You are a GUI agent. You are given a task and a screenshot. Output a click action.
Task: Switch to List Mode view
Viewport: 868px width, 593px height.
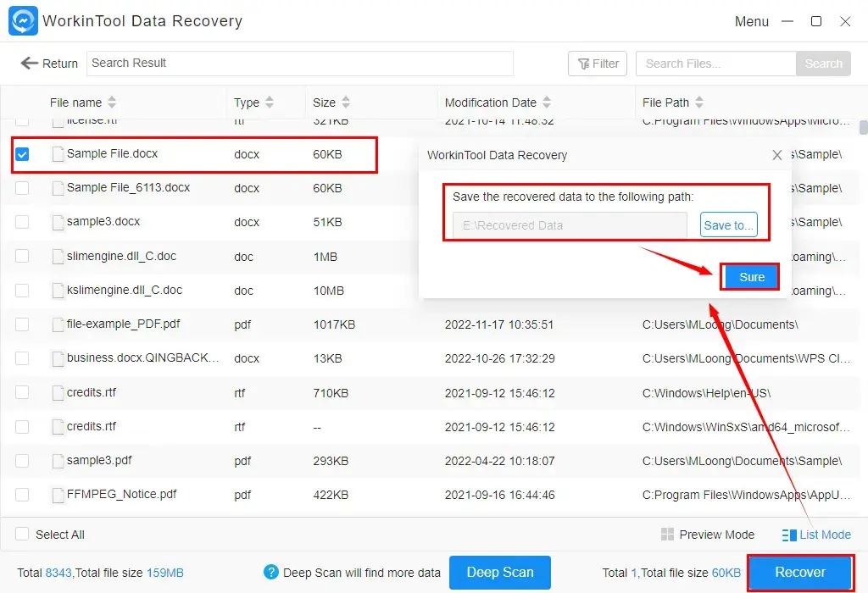pos(816,535)
